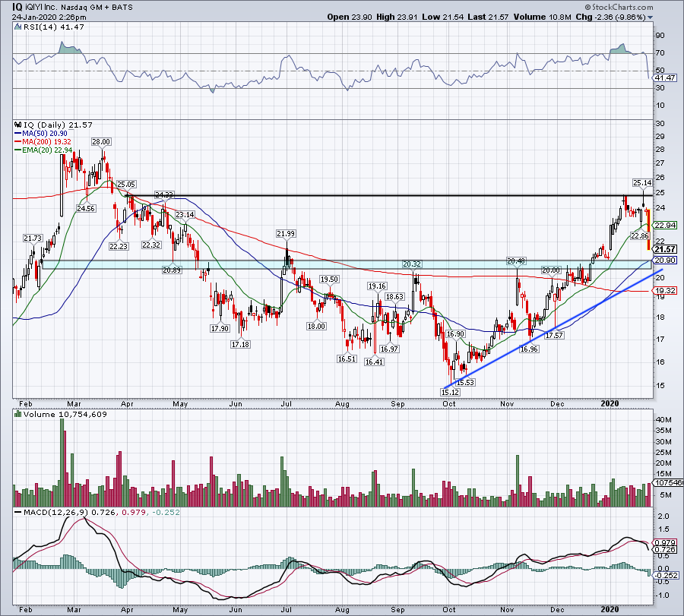The width and height of the screenshot is (684, 616).
Task: Select the 19.32 MA200 axis tag
Action: [666, 290]
